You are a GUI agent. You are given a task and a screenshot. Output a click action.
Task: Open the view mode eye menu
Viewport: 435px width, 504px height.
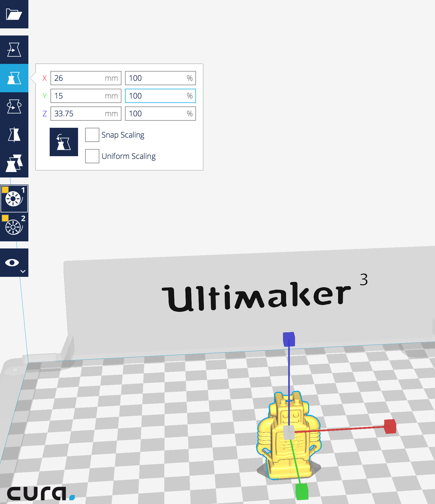pos(14,263)
